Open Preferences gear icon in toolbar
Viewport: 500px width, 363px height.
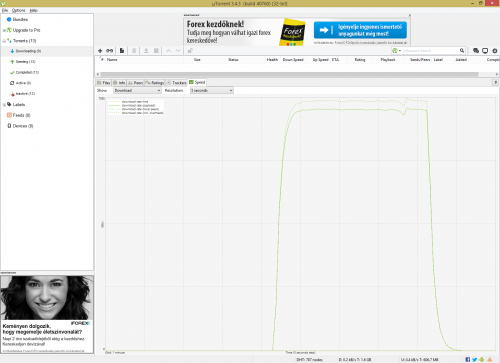coord(495,51)
